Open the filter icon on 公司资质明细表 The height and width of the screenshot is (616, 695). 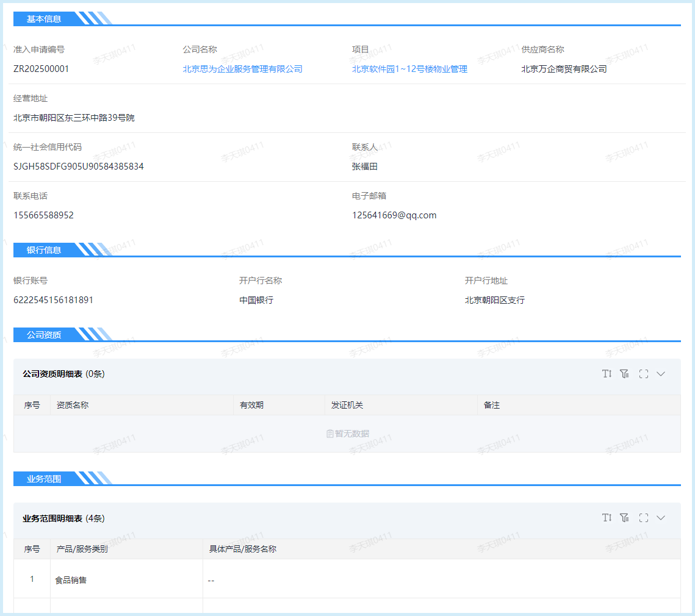click(624, 373)
